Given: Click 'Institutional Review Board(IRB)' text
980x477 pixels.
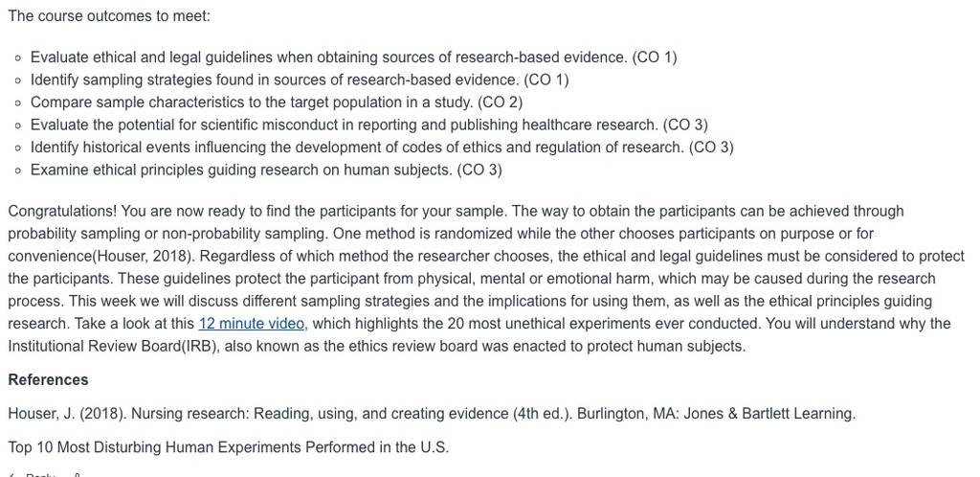Looking at the screenshot, I should click(x=114, y=347).
